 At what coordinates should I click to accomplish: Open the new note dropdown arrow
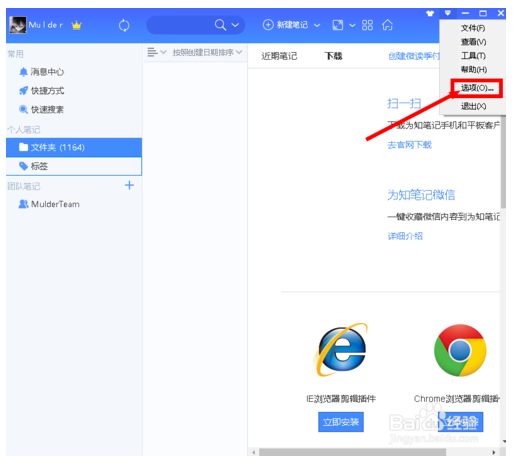click(x=317, y=25)
